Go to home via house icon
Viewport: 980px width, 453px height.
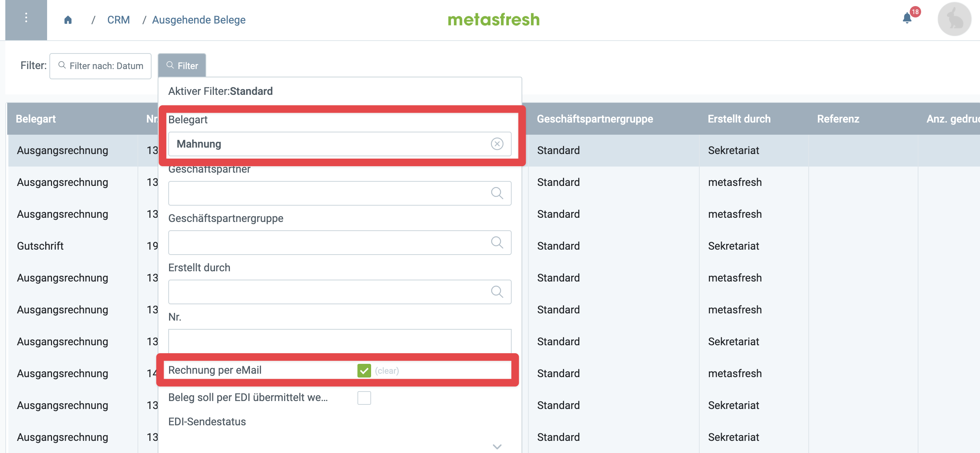(x=68, y=20)
